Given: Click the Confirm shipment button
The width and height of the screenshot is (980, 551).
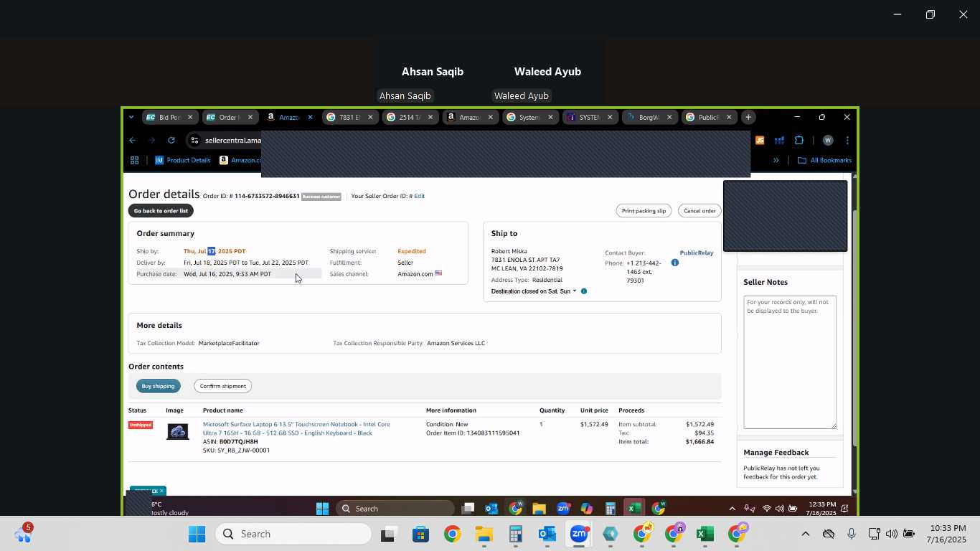Looking at the screenshot, I should tap(222, 386).
